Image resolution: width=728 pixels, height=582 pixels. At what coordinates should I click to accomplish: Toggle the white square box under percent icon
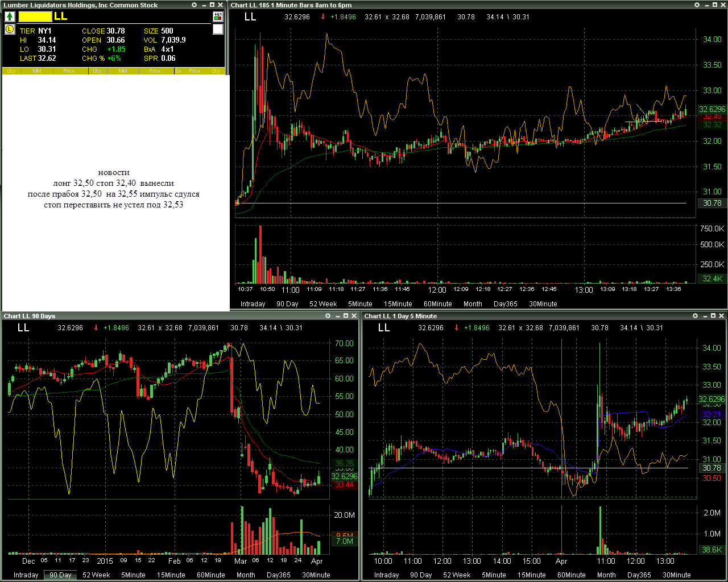(x=218, y=30)
